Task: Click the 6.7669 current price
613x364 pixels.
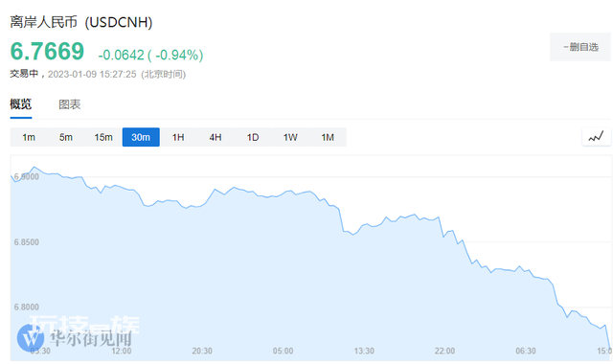Action: pyautogui.click(x=47, y=51)
